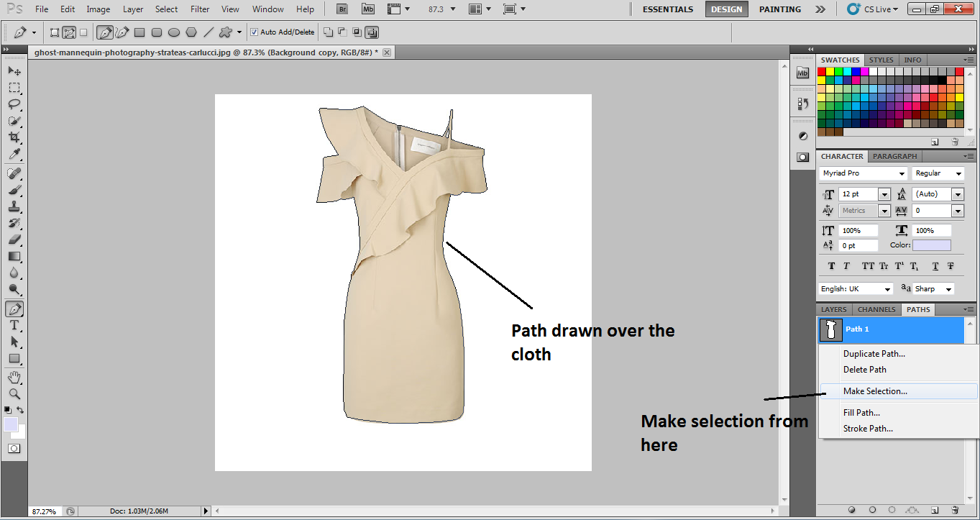
Task: Click the Freeform Pen tool option
Action: click(122, 32)
